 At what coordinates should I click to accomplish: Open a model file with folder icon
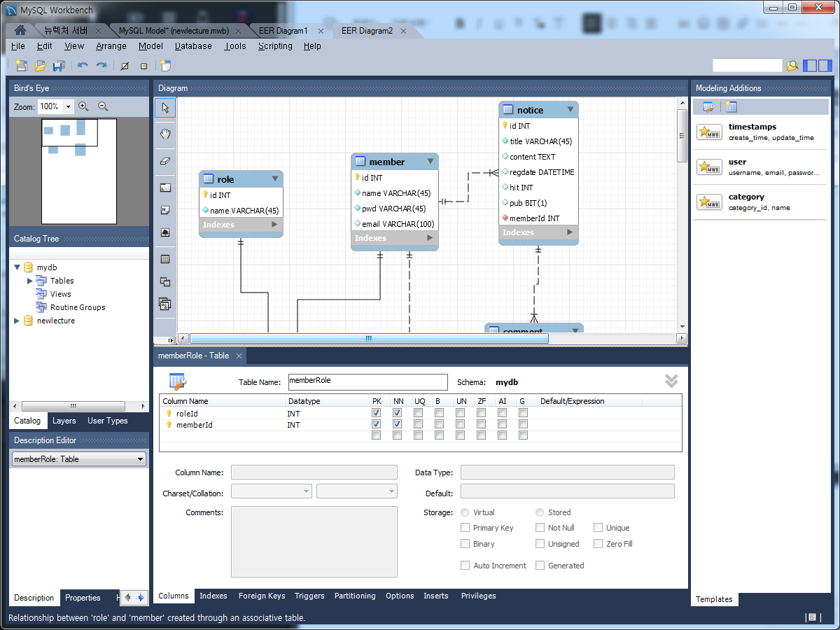click(x=41, y=66)
